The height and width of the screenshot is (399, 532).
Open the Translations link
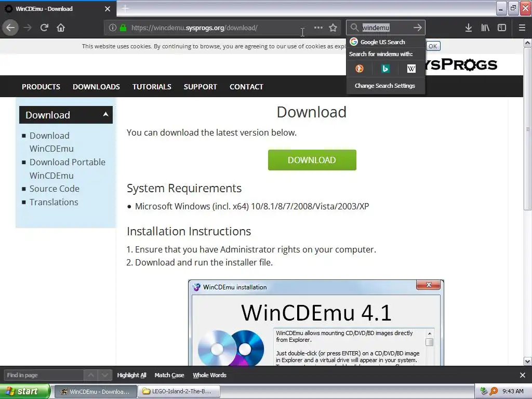point(54,202)
